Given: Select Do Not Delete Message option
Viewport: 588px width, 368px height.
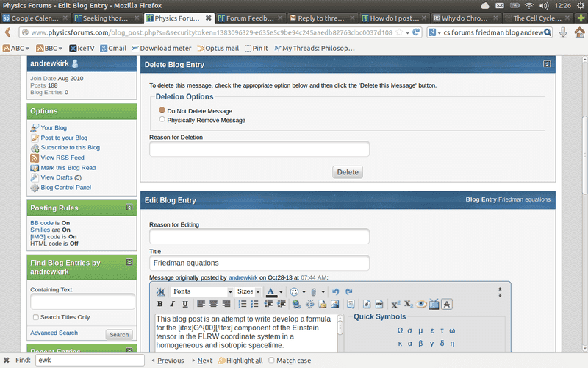Looking at the screenshot, I should tap(162, 110).
